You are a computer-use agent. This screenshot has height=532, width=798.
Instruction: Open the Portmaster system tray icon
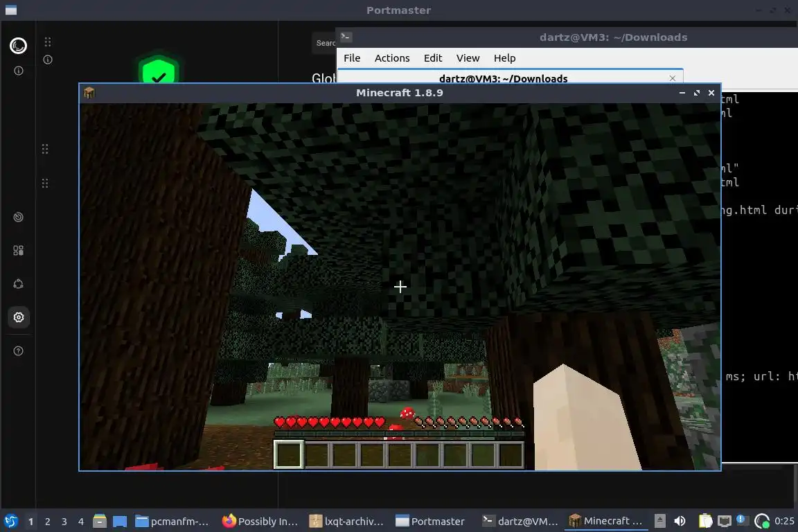pyautogui.click(x=761, y=521)
